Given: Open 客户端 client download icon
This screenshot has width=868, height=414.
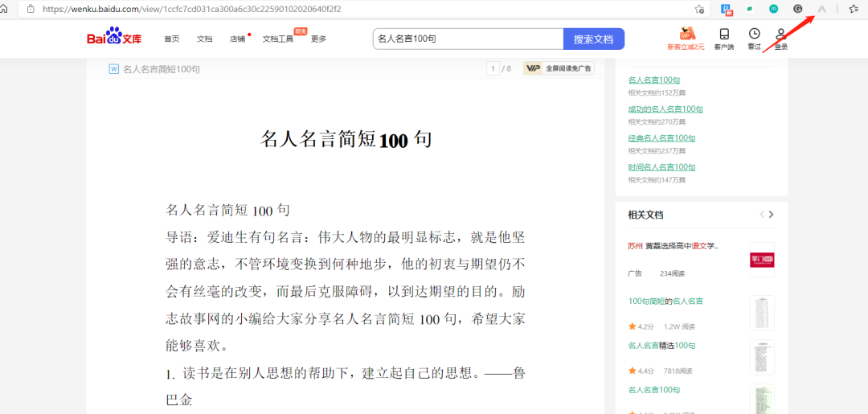Looking at the screenshot, I should point(724,39).
